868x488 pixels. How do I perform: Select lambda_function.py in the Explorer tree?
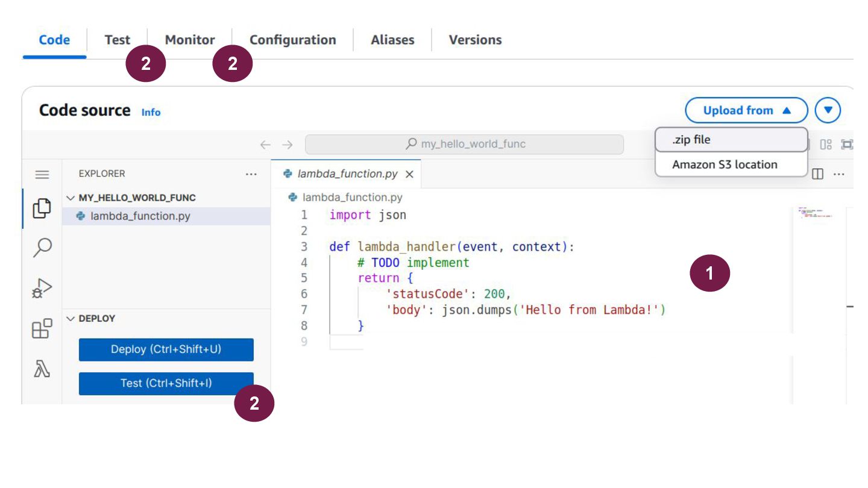tap(166, 216)
